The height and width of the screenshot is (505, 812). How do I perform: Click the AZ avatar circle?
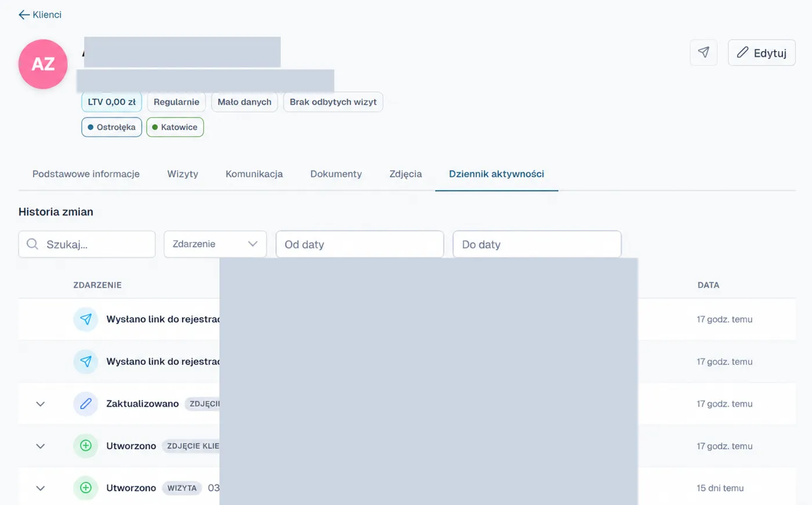(x=43, y=64)
